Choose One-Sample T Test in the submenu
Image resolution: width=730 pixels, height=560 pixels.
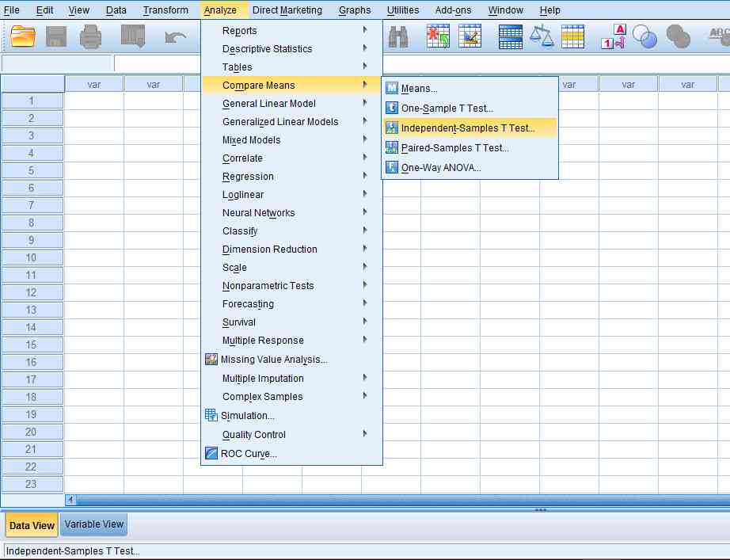470,108
